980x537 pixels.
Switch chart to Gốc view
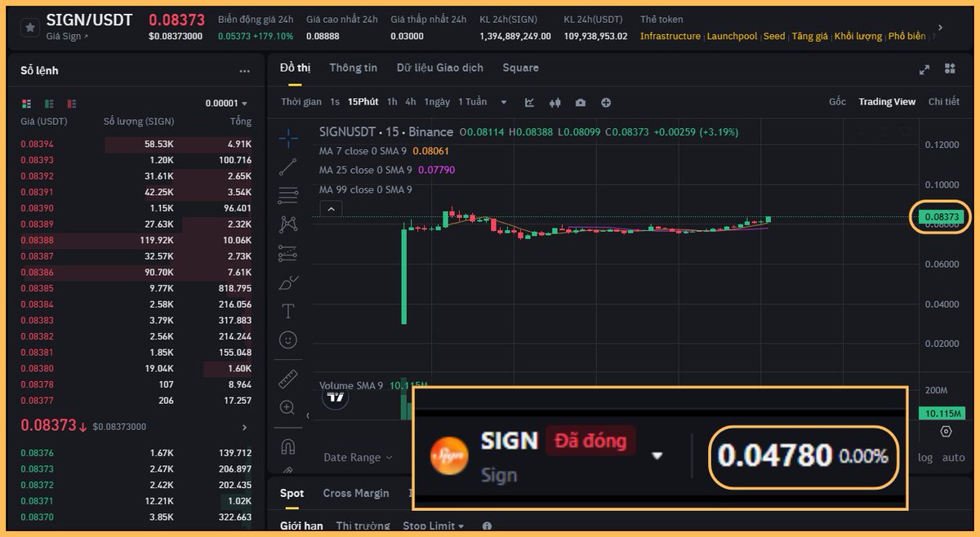coord(837,102)
